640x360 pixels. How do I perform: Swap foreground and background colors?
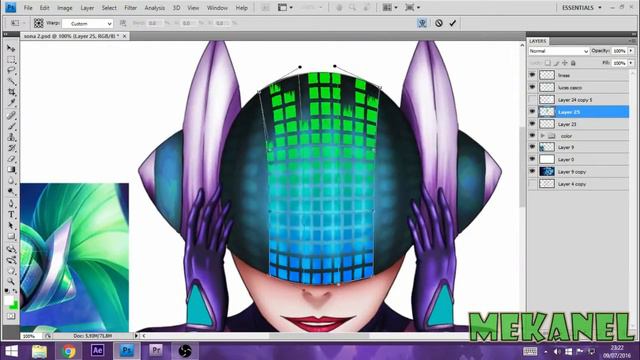pos(15,291)
